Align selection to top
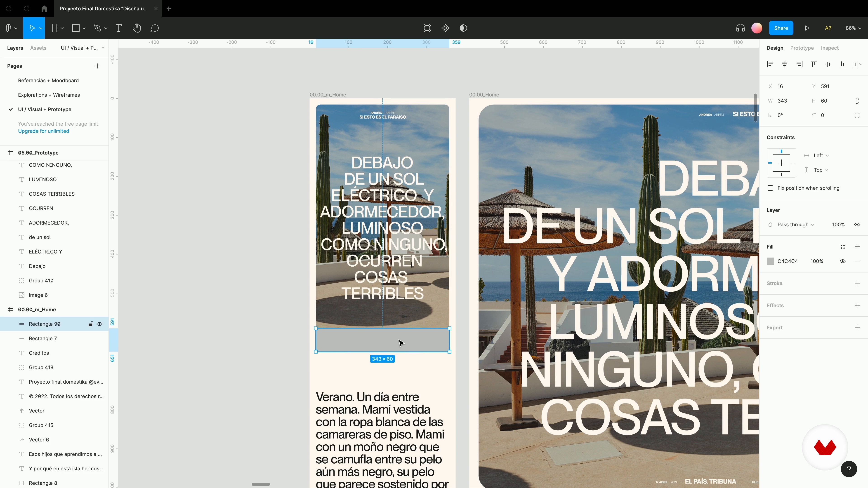Image resolution: width=868 pixels, height=488 pixels. pos(814,64)
